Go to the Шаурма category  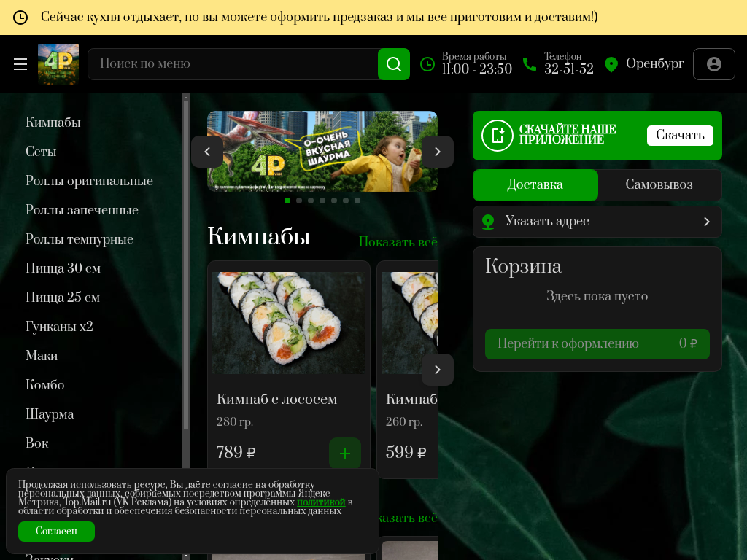pyautogui.click(x=50, y=414)
